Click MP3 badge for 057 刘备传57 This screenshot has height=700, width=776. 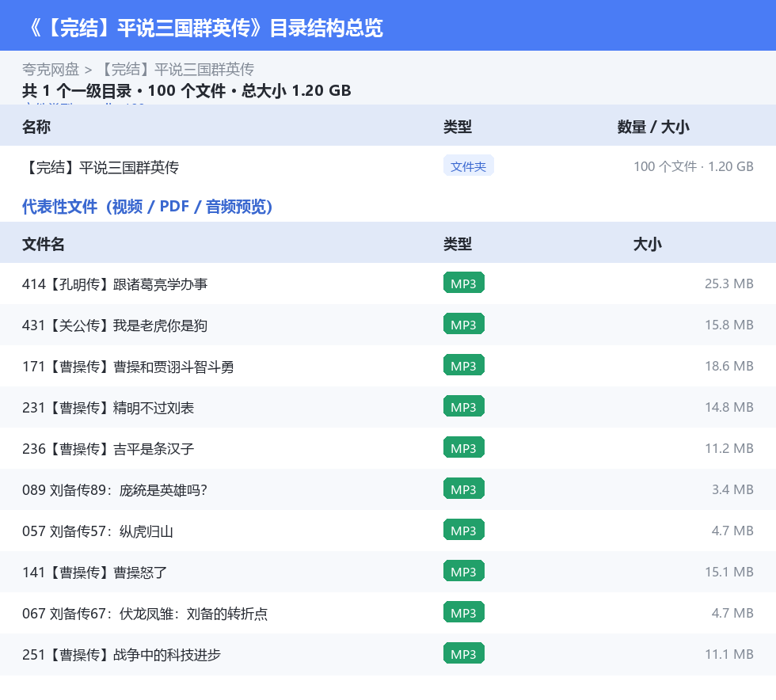(x=464, y=531)
